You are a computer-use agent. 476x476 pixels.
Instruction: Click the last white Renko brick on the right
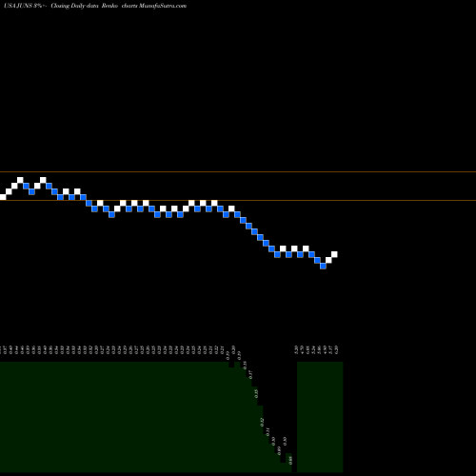point(334,254)
